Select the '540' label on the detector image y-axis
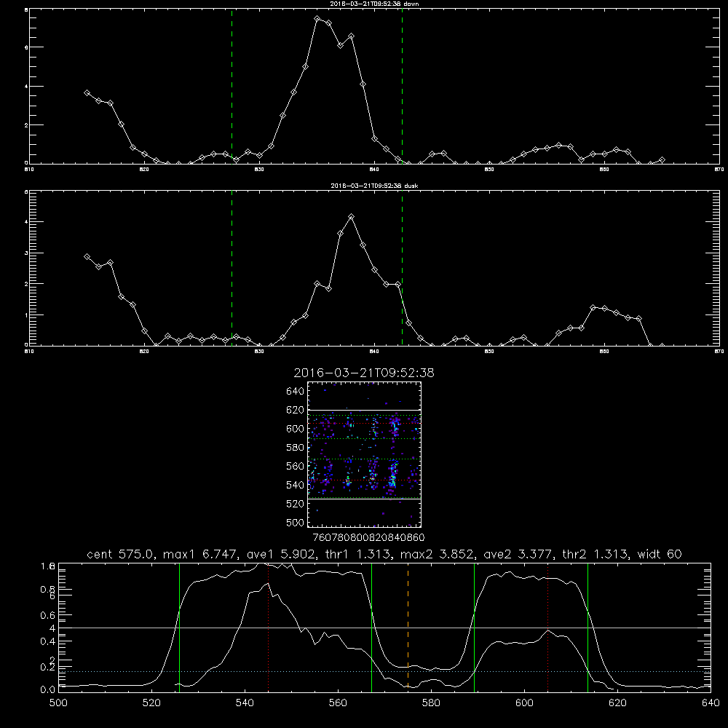728x728 pixels. [296, 485]
